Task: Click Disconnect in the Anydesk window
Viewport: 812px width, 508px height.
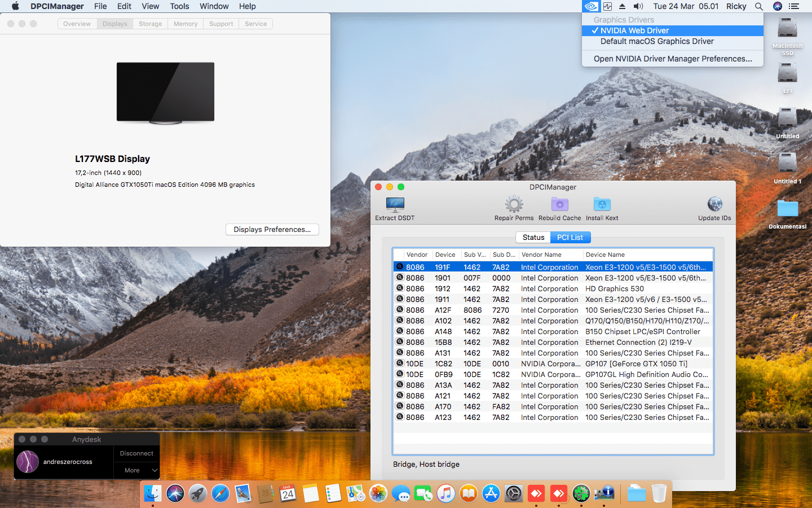Action: (136, 453)
